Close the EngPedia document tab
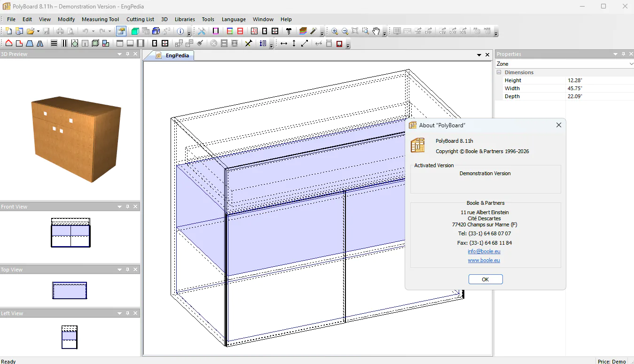 tap(487, 55)
